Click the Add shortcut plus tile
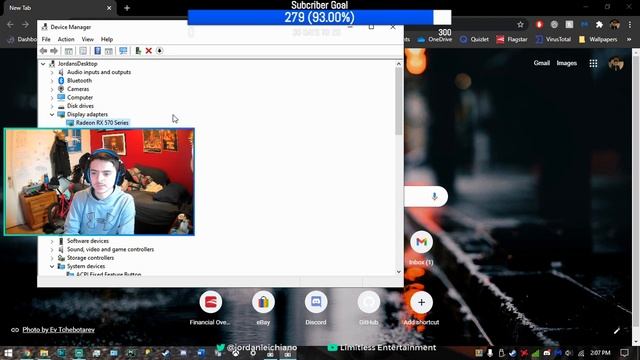This screenshot has height=360, width=640. point(421,308)
